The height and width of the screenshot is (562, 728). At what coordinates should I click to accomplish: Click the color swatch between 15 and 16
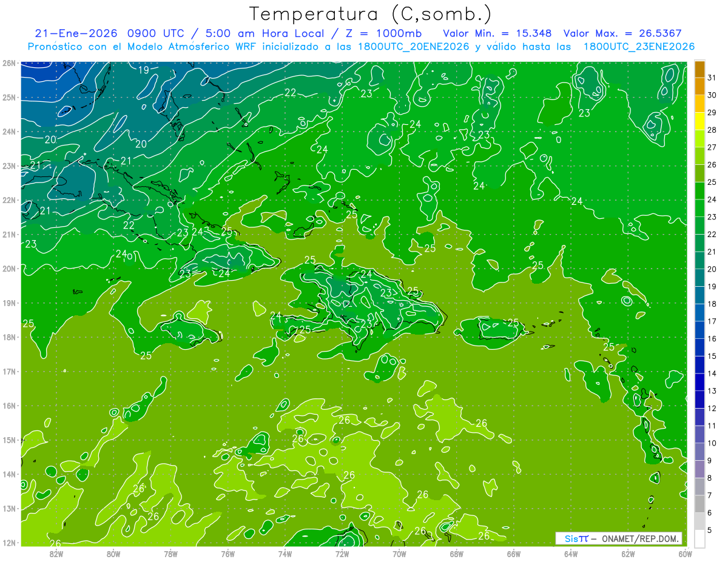[x=700, y=347]
